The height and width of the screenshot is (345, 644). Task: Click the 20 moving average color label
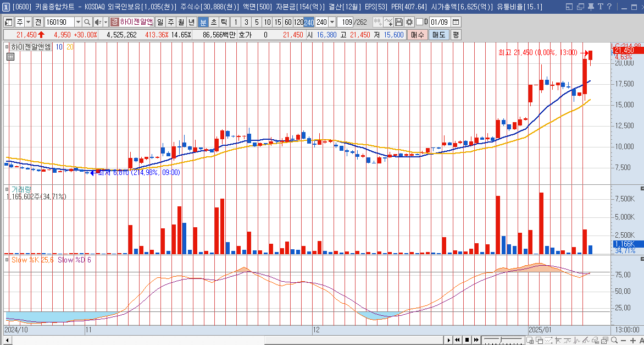[70, 47]
